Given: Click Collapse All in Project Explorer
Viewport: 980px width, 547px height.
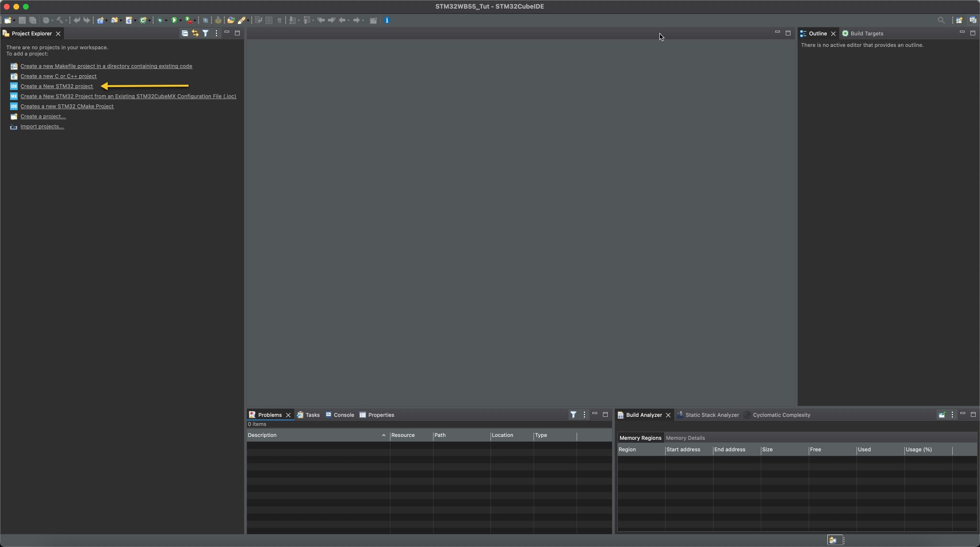Looking at the screenshot, I should [x=185, y=33].
